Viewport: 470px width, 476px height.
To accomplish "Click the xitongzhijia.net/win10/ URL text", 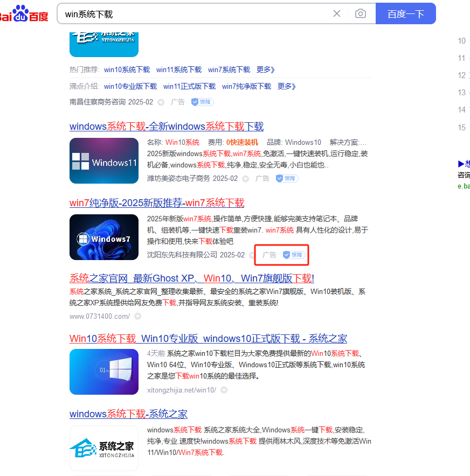I will click(x=182, y=390).
